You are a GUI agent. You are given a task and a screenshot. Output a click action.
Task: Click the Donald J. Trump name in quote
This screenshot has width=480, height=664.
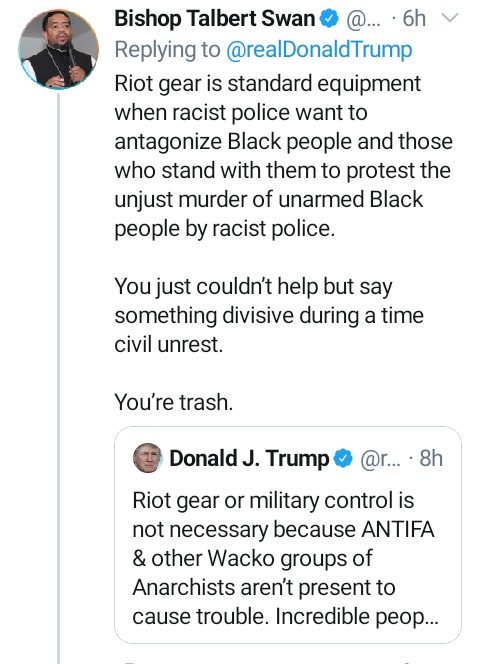249,459
